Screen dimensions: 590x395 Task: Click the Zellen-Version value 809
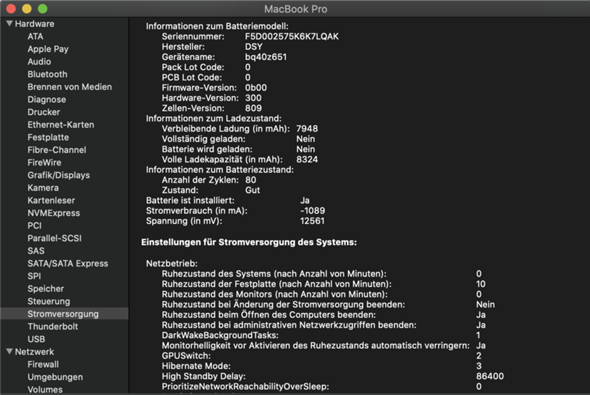(x=253, y=108)
